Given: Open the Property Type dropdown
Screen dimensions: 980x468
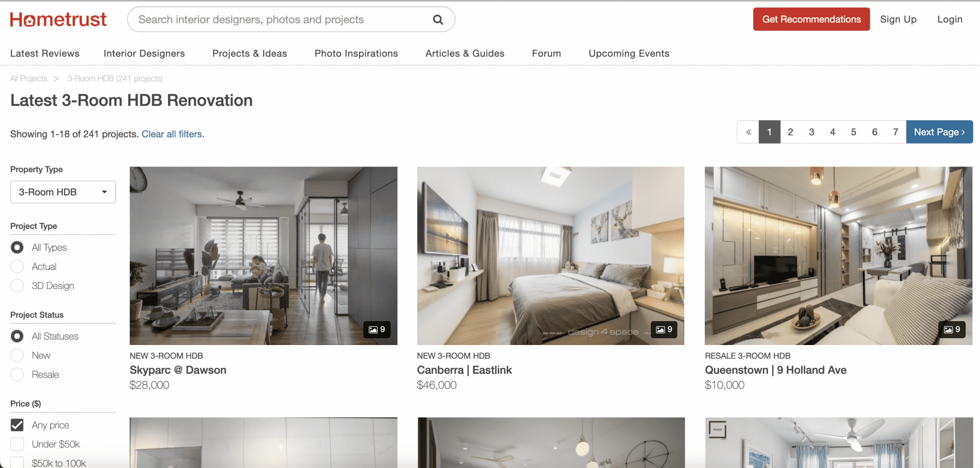Looking at the screenshot, I should (x=63, y=192).
